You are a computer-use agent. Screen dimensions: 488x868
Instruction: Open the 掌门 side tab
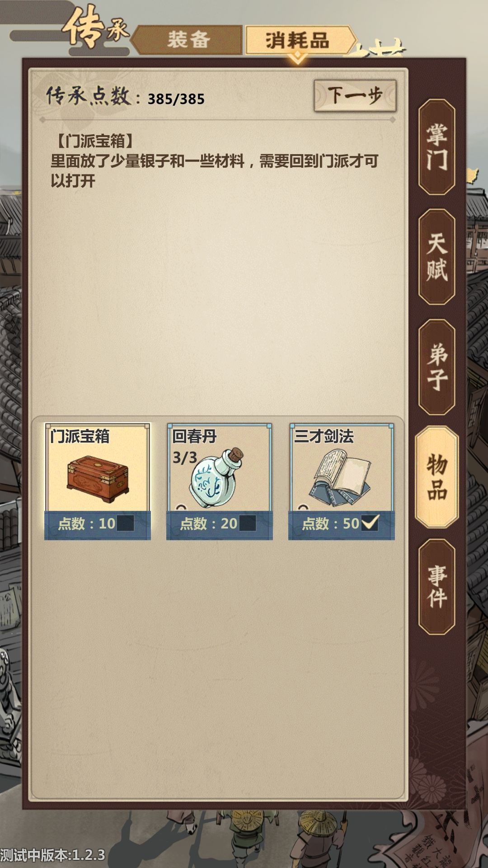436,147
